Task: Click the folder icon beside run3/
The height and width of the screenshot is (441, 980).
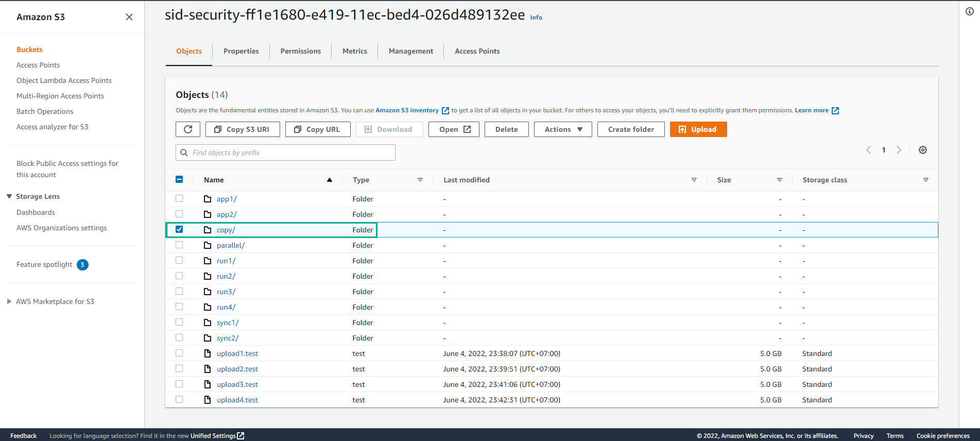Action: pos(208,292)
